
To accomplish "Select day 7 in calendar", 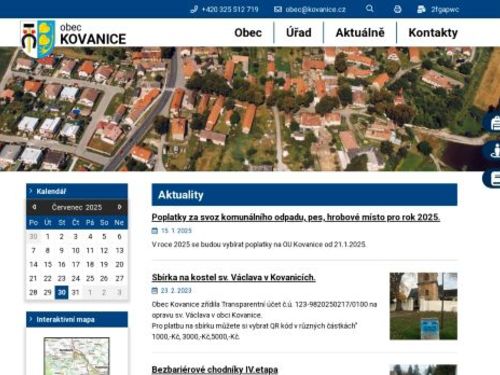I will 33,250.
